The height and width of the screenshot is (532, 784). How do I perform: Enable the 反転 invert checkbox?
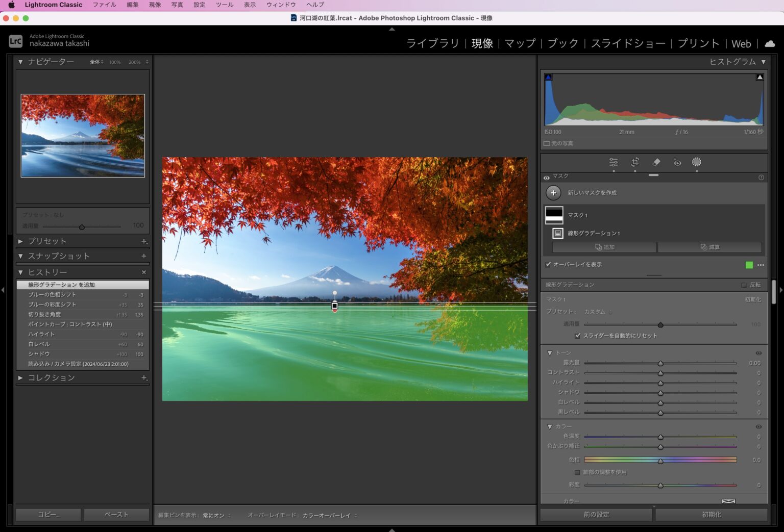(x=744, y=285)
